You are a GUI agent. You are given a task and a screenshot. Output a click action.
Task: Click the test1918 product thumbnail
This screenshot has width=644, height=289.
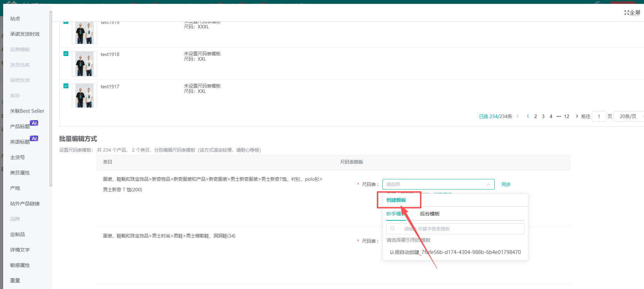pyautogui.click(x=84, y=64)
